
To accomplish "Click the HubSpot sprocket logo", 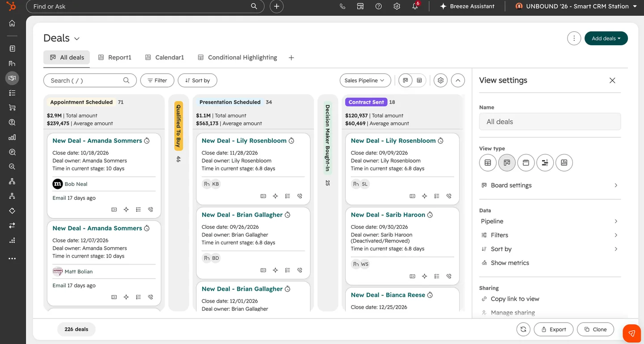I will (x=12, y=6).
